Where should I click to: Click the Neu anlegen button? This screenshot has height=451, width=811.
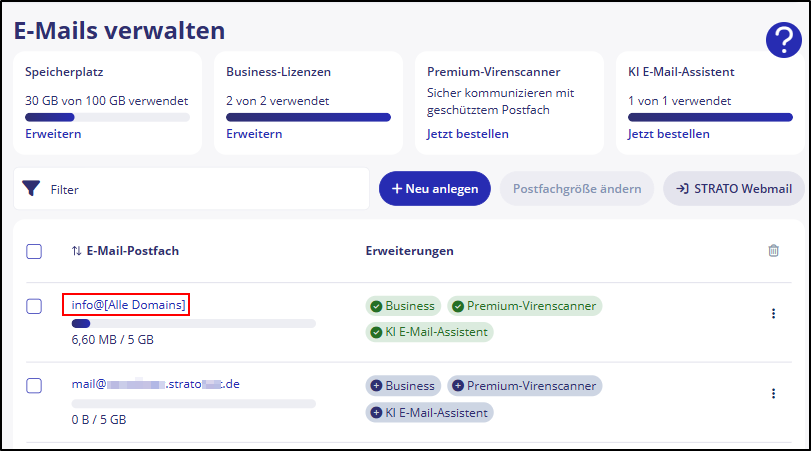(x=434, y=189)
